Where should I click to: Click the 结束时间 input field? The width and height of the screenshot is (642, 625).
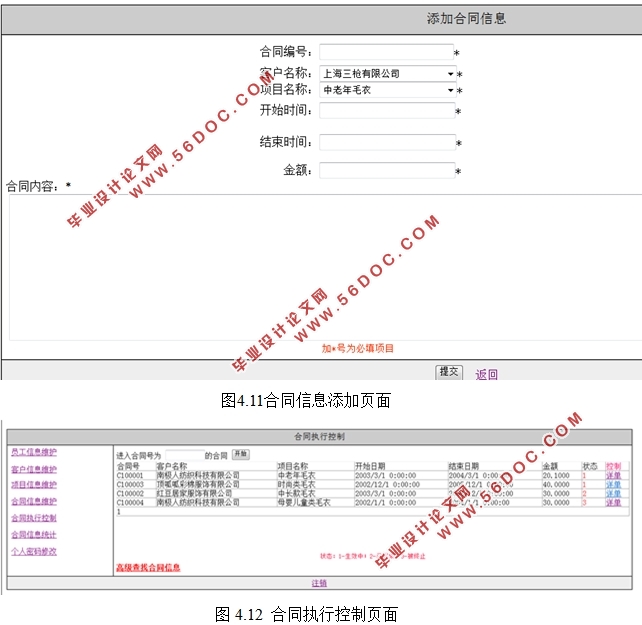387,143
